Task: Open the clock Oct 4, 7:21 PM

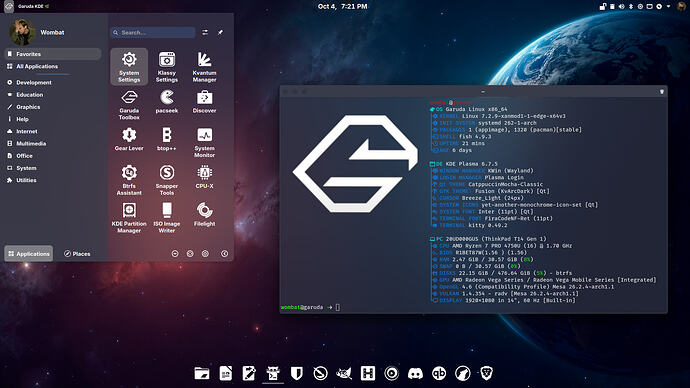Action: pyautogui.click(x=342, y=6)
